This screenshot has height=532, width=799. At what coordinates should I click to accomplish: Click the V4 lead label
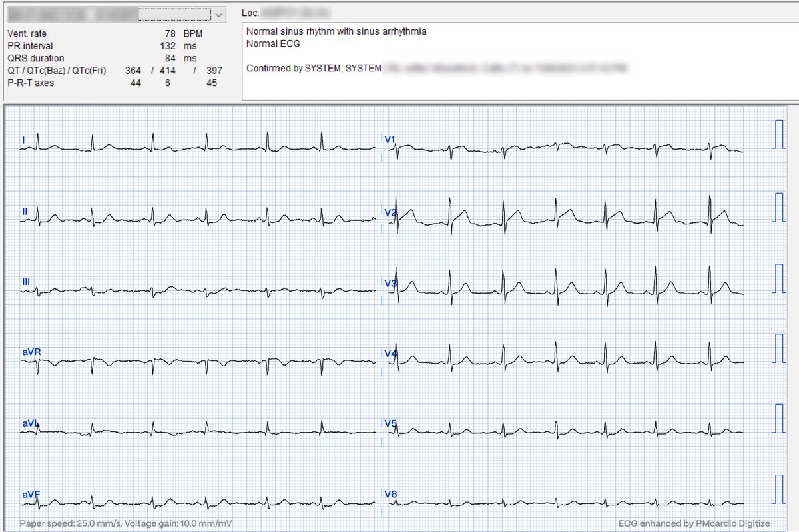pos(390,354)
